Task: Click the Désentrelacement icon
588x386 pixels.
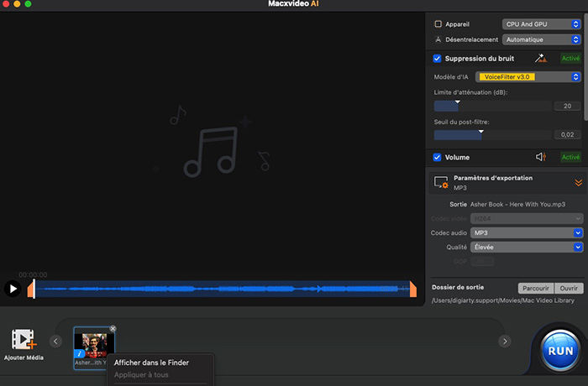Action: click(438, 39)
